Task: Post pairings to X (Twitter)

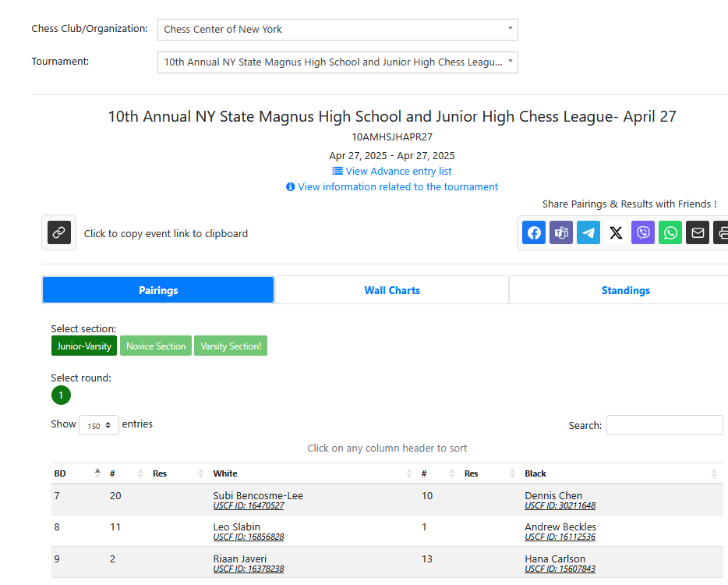Action: click(616, 232)
